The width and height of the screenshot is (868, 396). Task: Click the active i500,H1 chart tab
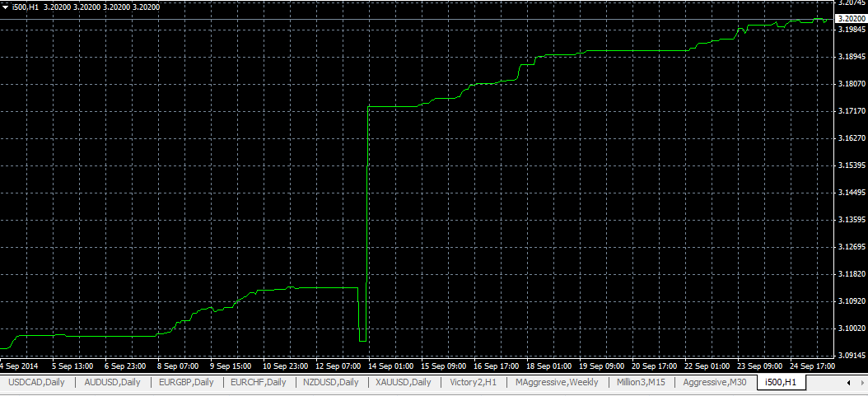point(781,382)
